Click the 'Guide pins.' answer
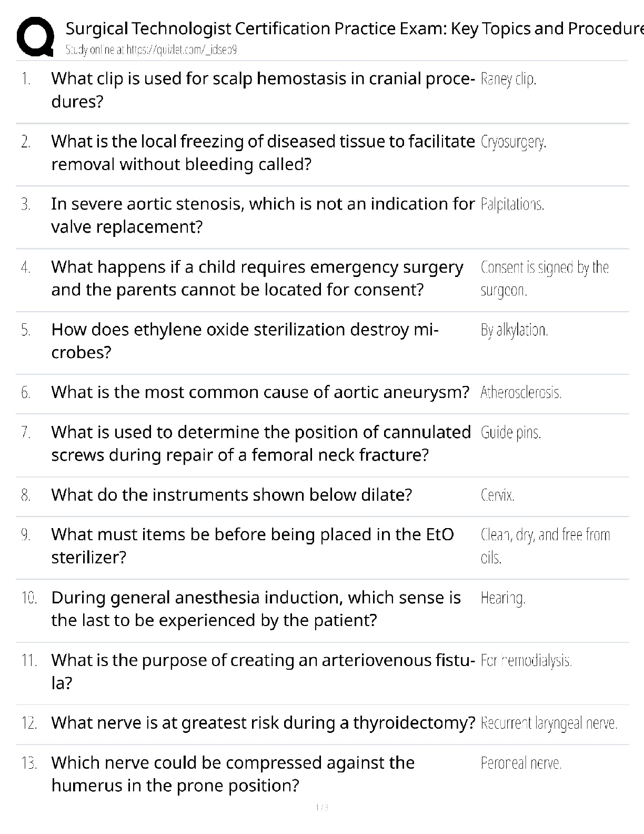This screenshot has height=834, width=644. [x=511, y=433]
